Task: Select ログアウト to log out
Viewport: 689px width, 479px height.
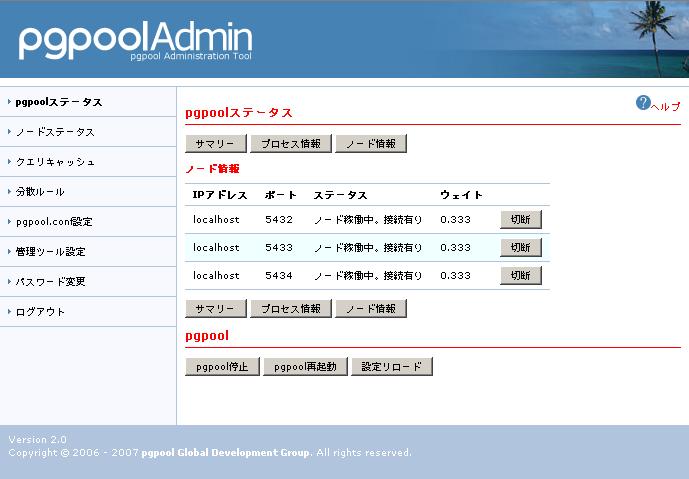Action: point(40,312)
